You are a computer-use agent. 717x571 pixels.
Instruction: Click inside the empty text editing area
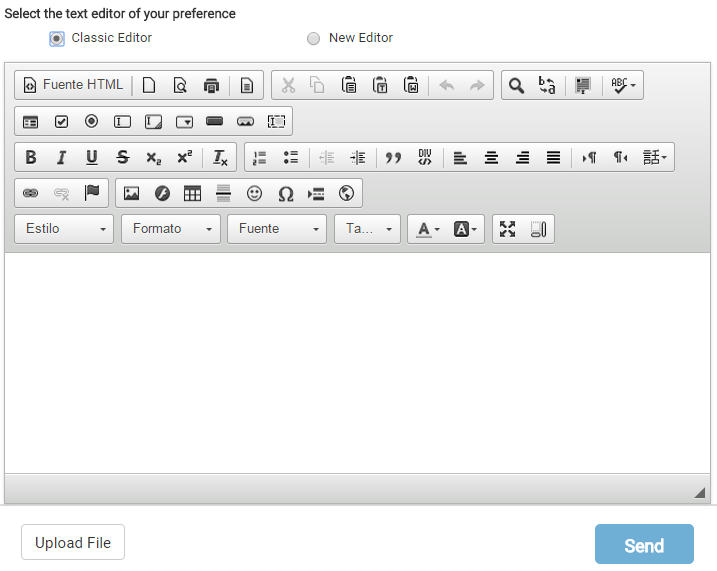click(x=358, y=360)
